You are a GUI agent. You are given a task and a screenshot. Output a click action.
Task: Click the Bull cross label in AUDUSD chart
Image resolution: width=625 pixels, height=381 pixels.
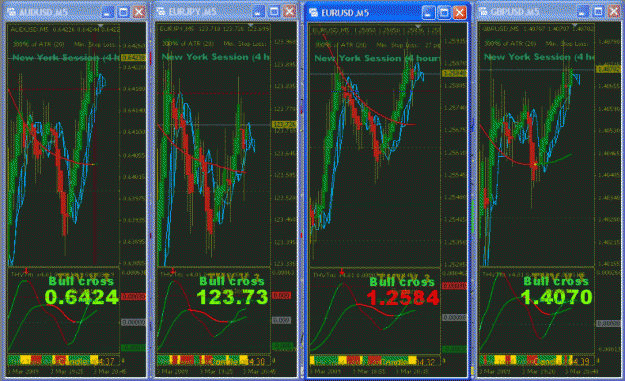[81, 281]
